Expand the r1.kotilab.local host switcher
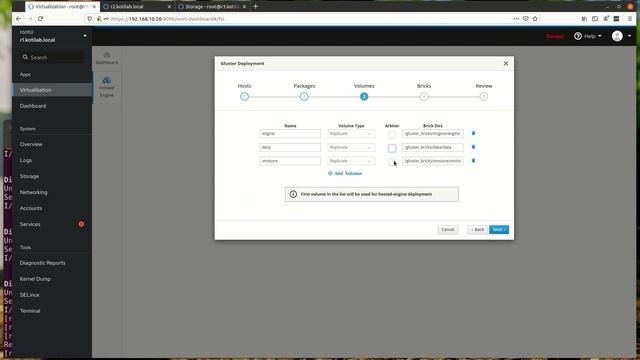The height and width of the screenshot is (360, 640). coord(85,36)
